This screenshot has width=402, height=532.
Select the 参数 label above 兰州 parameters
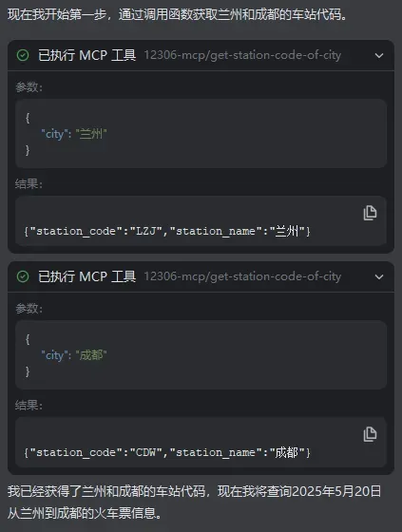29,87
